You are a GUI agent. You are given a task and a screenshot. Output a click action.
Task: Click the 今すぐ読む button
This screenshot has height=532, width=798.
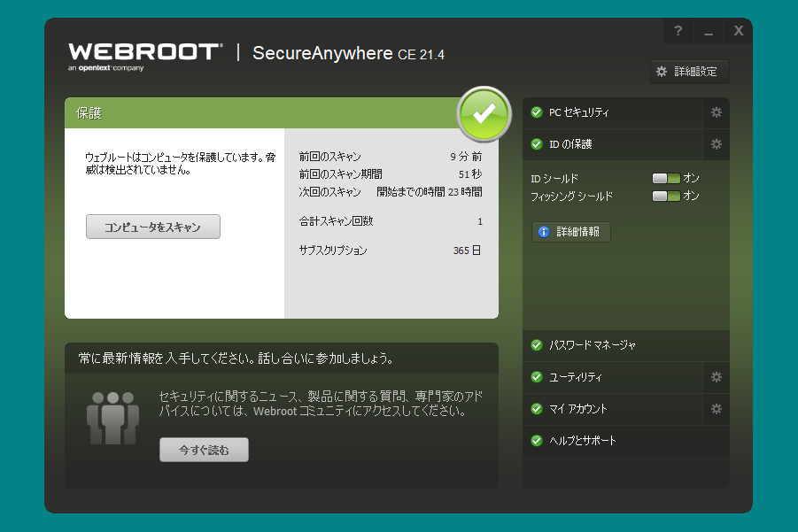204,450
